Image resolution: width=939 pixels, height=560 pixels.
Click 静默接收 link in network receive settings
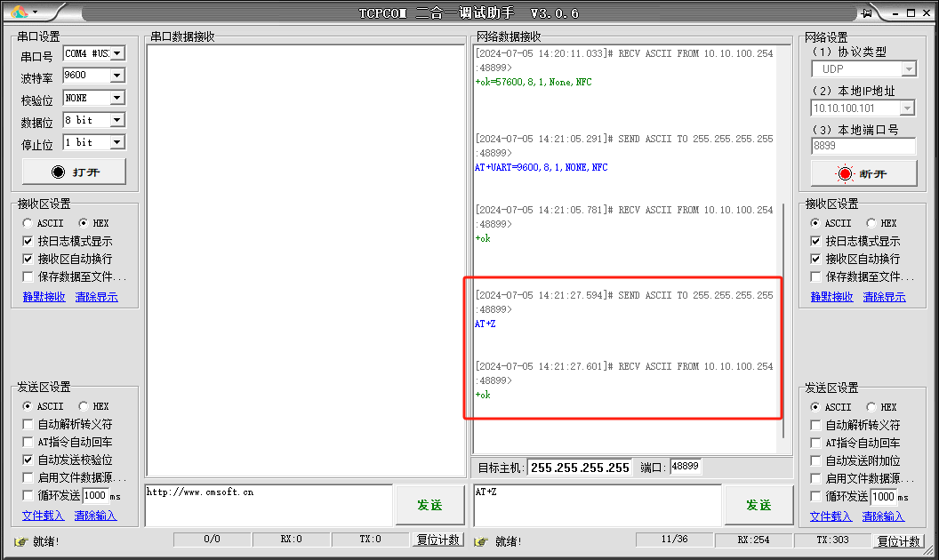click(831, 297)
